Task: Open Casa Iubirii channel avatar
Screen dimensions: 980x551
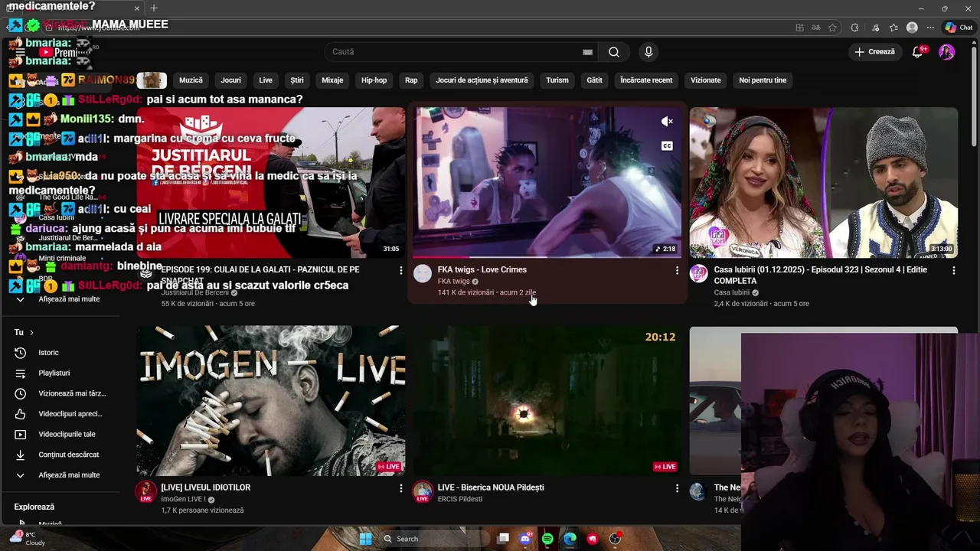Action: [x=698, y=273]
